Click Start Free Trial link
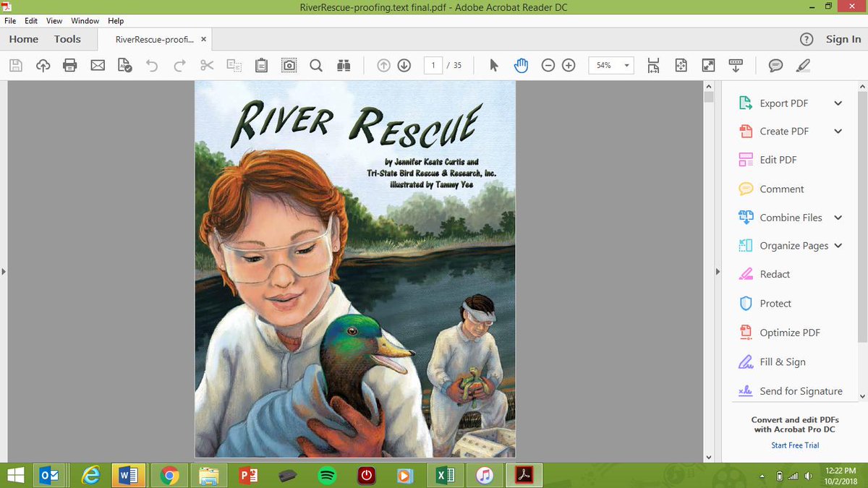The width and height of the screenshot is (868, 488). pos(795,445)
